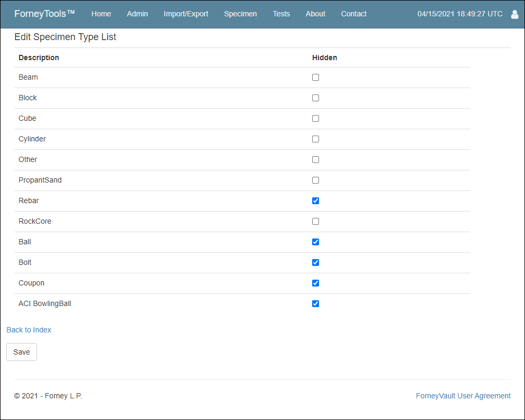Toggle Hidden checkbox for Block
The height and width of the screenshot is (420, 525).
click(315, 98)
